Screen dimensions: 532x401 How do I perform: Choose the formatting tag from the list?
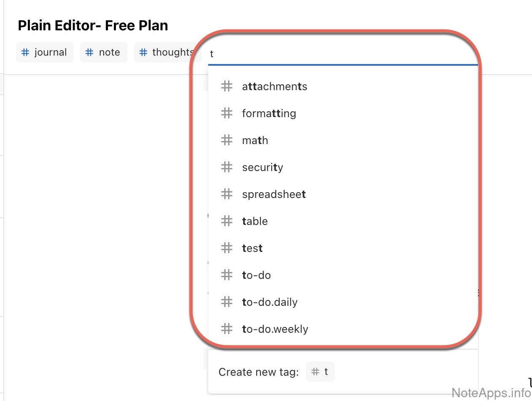pos(269,113)
